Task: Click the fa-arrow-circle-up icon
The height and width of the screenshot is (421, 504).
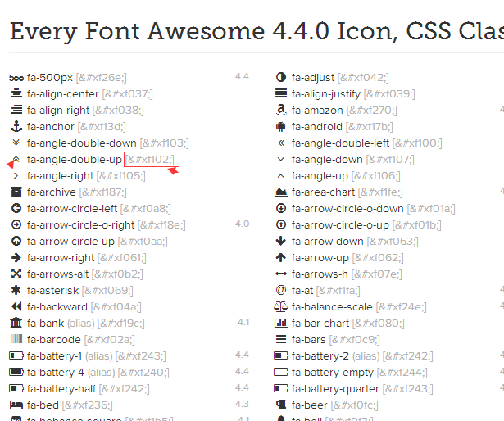Action: [16, 241]
